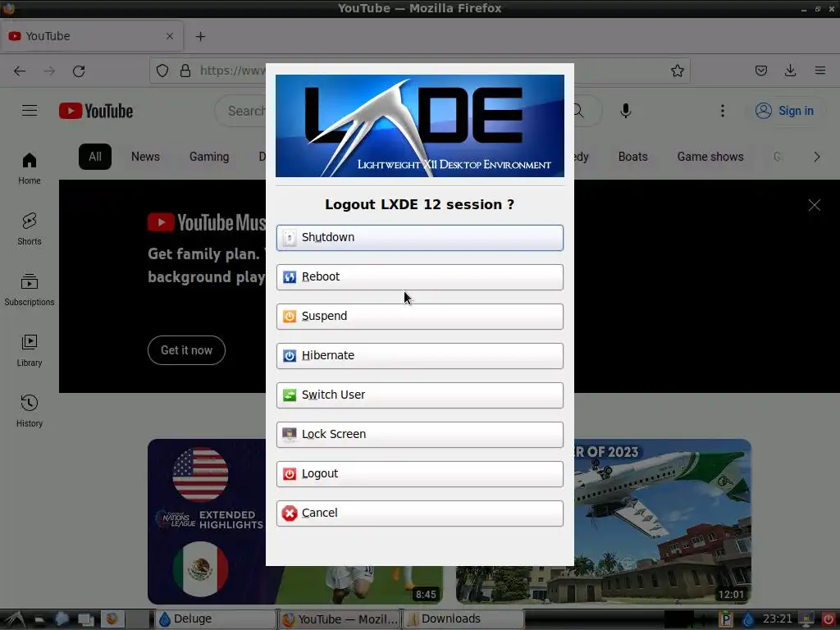Choose Reboot in the LXDE logout dialog

419,277
